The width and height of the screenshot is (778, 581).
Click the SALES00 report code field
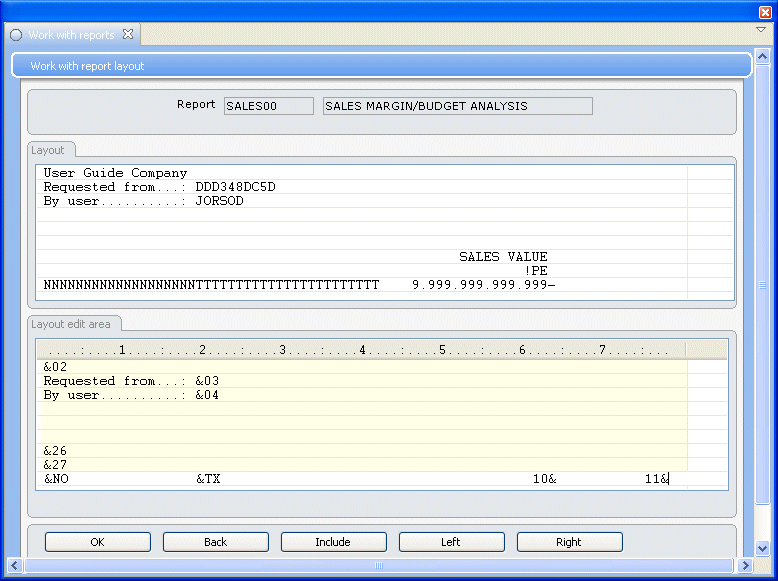point(268,106)
